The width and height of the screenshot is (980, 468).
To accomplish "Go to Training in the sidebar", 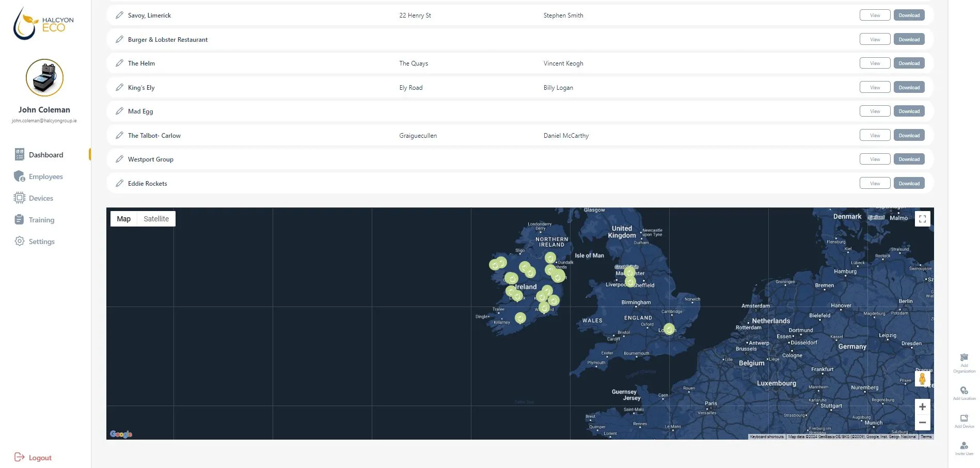I will [41, 220].
